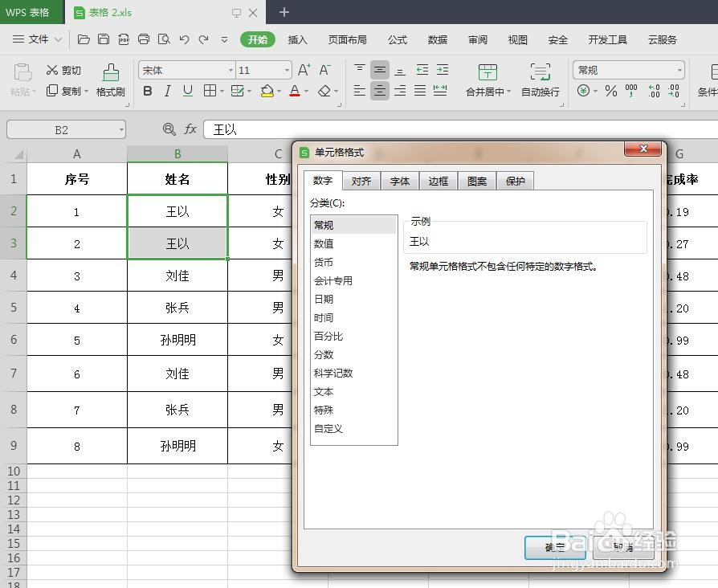The width and height of the screenshot is (718, 588).
Task: Apply bold formatting with the B icon
Action: [147, 91]
